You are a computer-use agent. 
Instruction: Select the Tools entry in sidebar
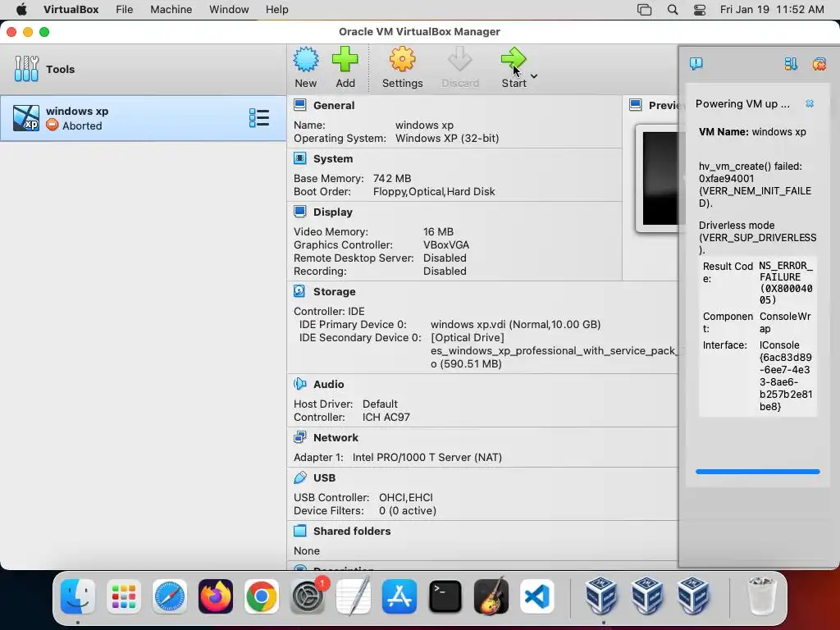[x=143, y=69]
